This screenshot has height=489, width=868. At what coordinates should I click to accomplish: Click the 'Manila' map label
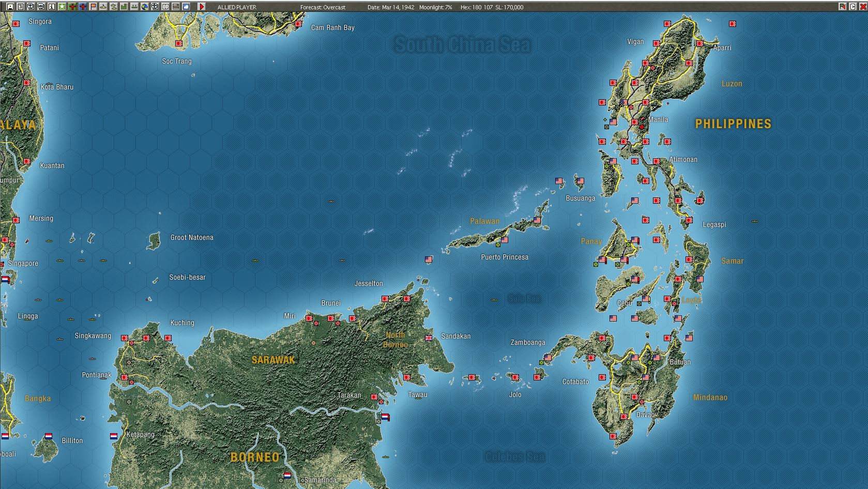[658, 119]
